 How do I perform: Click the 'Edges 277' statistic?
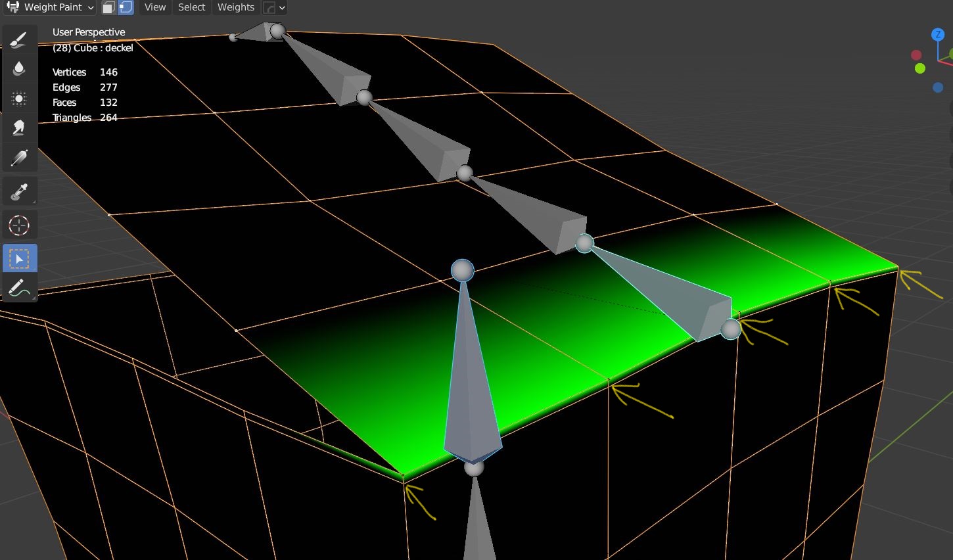(85, 87)
